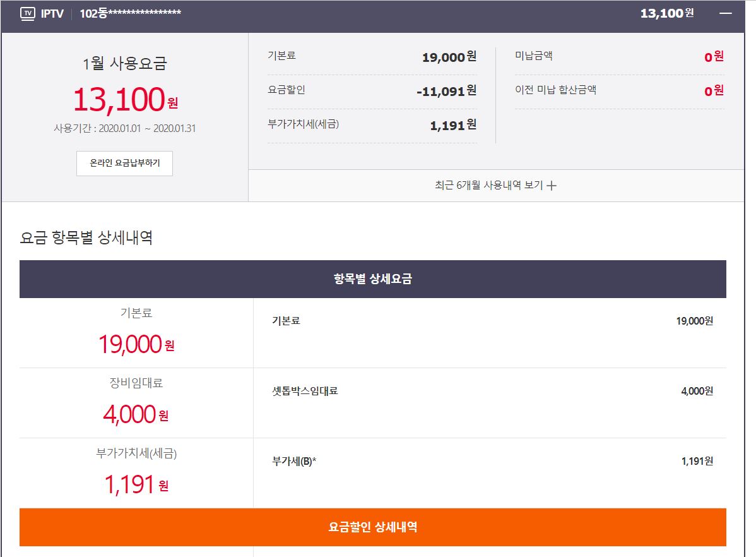This screenshot has height=557, width=756.
Task: Click the 요금 항목별 상세내역 section title
Action: point(86,237)
